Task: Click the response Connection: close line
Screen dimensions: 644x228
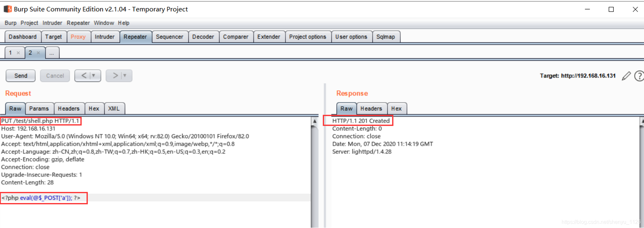Action: click(x=356, y=136)
